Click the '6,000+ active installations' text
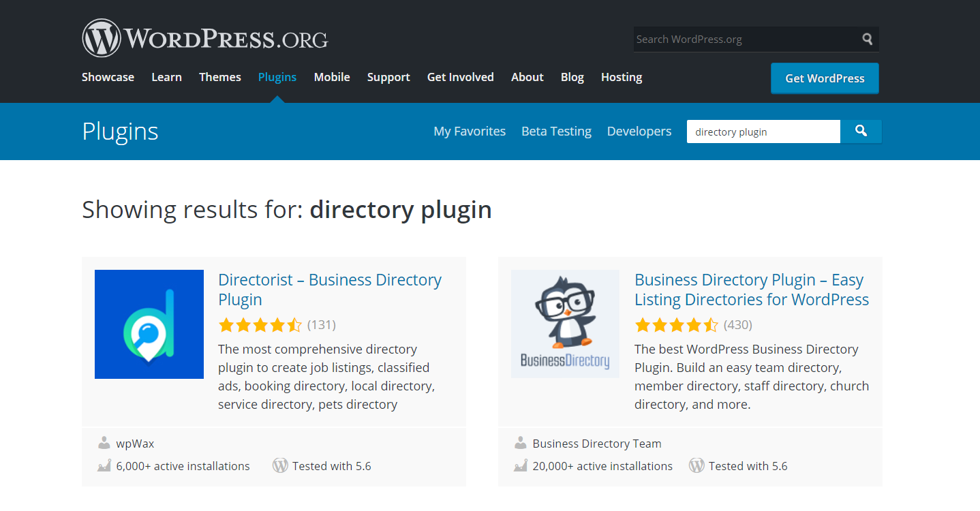Viewport: 980px width, 511px height. tap(183, 466)
